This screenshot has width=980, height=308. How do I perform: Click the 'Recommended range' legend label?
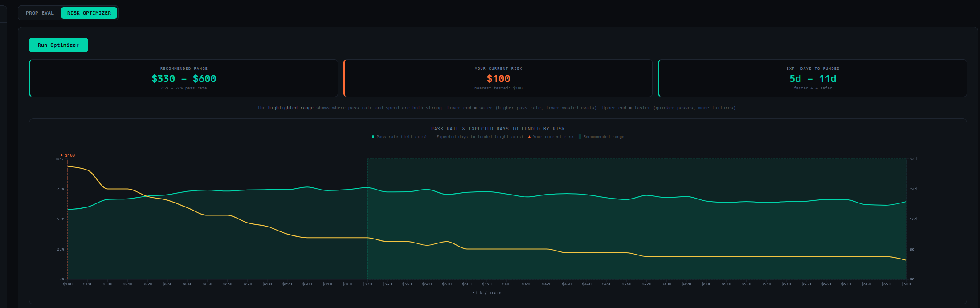point(604,137)
